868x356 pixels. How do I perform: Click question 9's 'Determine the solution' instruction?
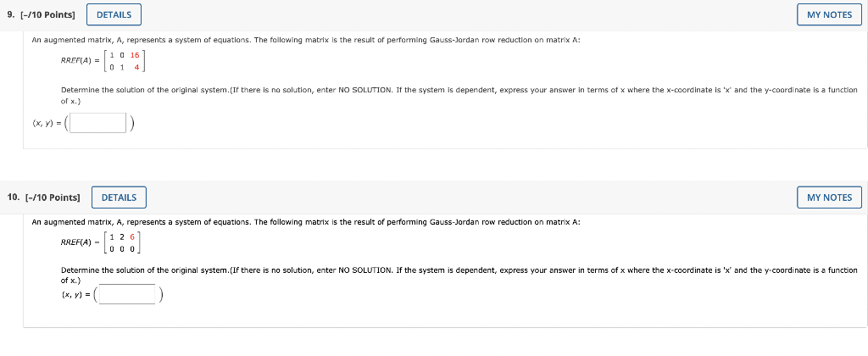click(x=459, y=95)
